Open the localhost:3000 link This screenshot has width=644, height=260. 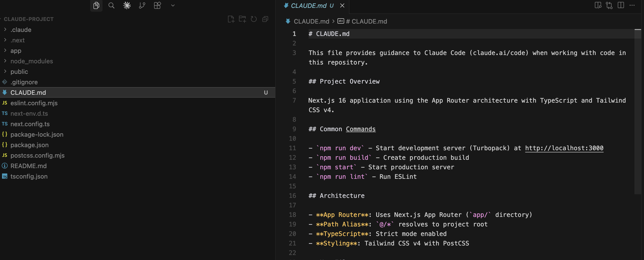click(564, 148)
